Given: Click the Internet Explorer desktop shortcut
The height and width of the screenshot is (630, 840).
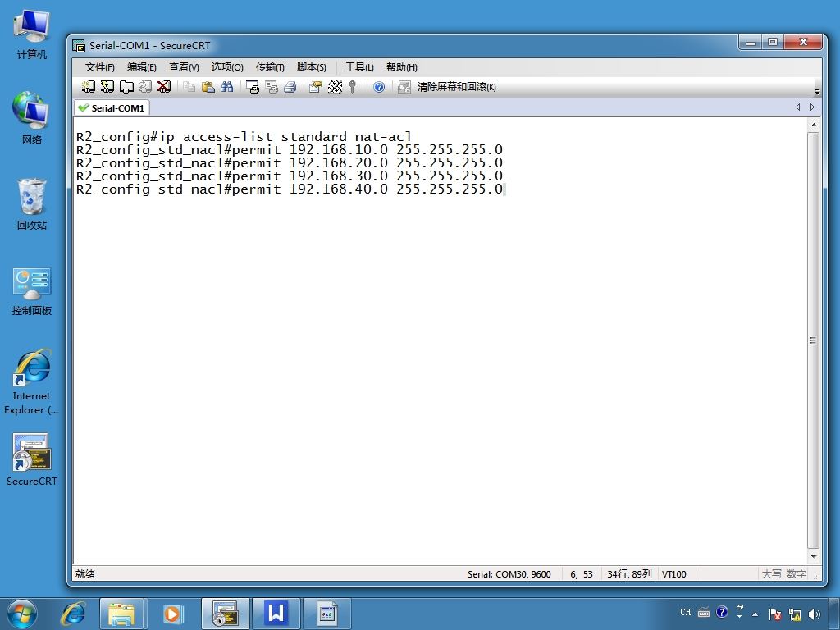Looking at the screenshot, I should point(31,381).
